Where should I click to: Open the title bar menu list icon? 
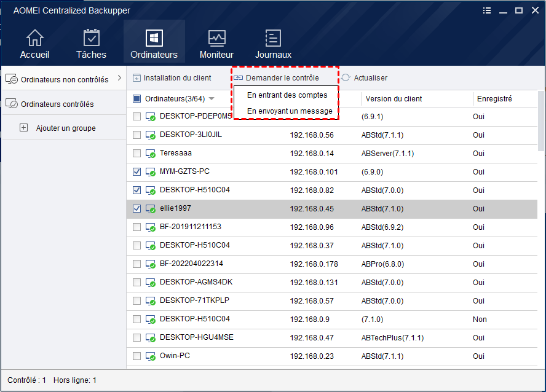tap(487, 10)
